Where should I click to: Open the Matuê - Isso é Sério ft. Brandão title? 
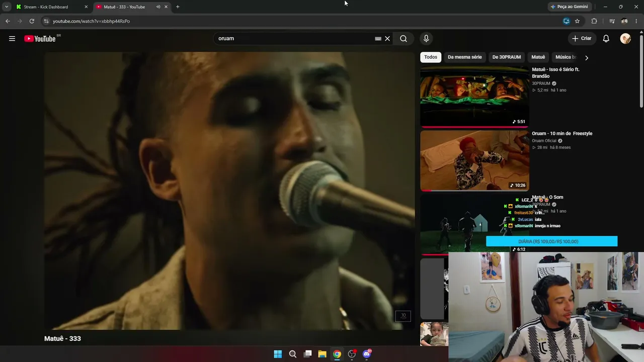click(x=556, y=73)
